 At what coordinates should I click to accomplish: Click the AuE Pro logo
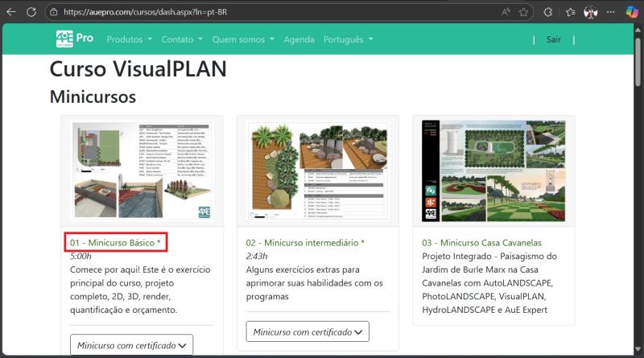coord(75,39)
